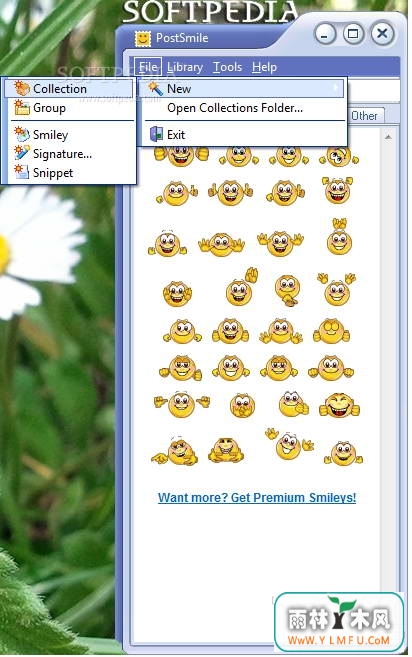
Task: Select the smiley pointing thumbs outward both sides
Action: (x=181, y=404)
